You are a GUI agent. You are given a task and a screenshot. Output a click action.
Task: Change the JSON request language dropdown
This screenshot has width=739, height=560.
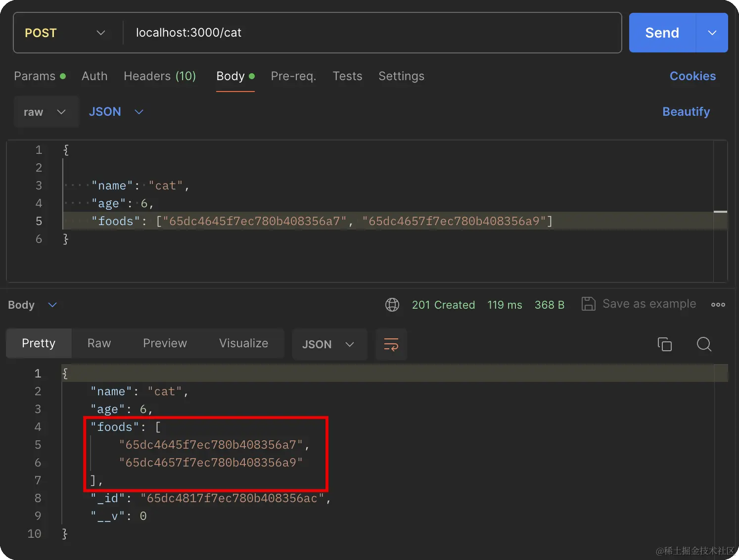[116, 112]
